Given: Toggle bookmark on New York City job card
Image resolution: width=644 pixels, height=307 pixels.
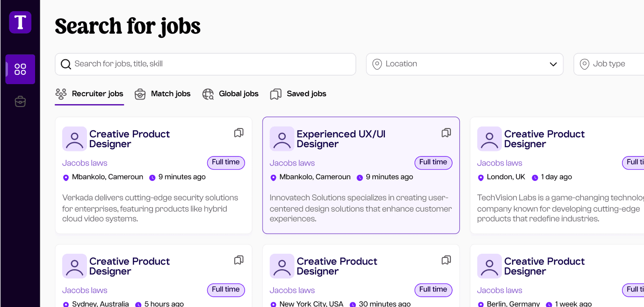Looking at the screenshot, I should (x=446, y=260).
